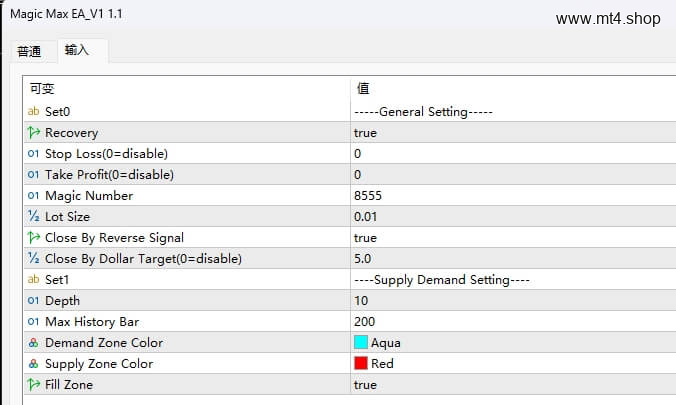The height and width of the screenshot is (405, 676).
Task: Select the Stop Loss(0=disable) label
Action: pos(106,154)
